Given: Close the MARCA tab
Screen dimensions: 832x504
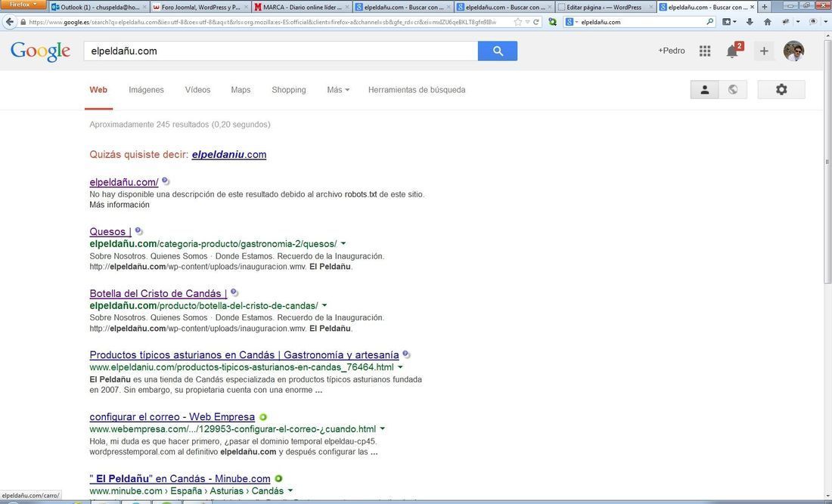Looking at the screenshot, I should (346, 8).
